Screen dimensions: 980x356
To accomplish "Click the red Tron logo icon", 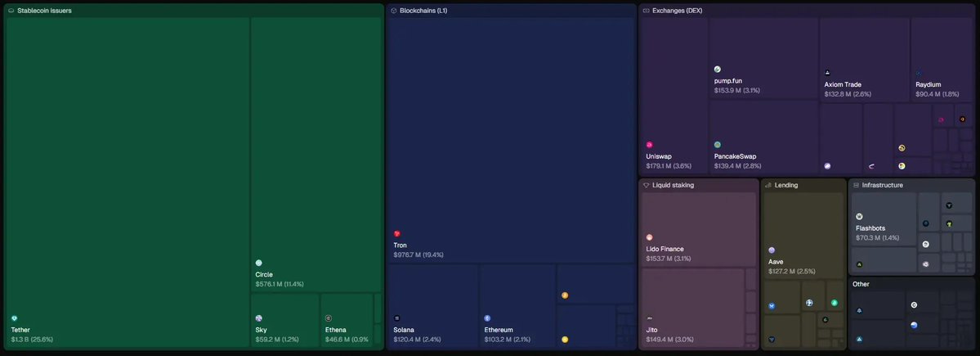I will [x=397, y=234].
